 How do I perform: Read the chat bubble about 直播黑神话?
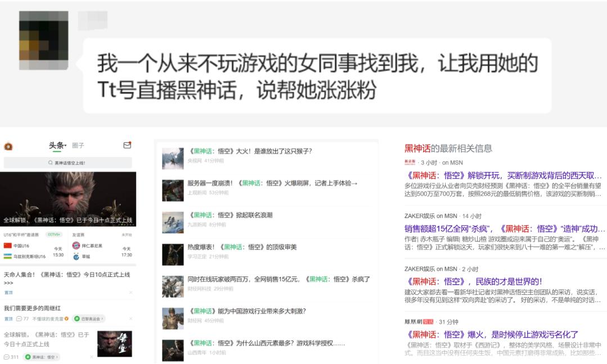(x=318, y=76)
